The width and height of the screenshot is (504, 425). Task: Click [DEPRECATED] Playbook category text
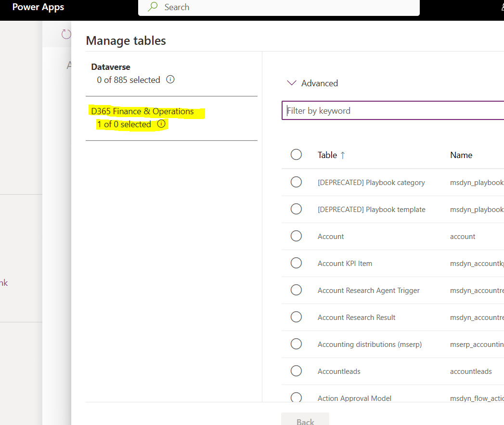[371, 183]
